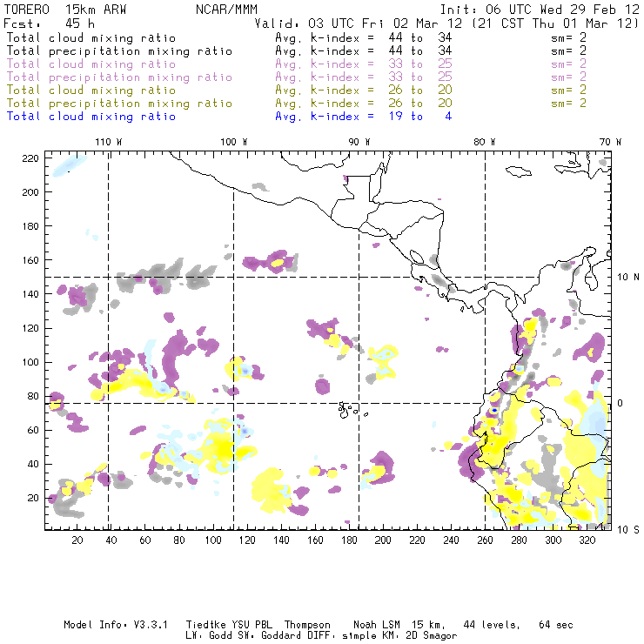
Task: Select the "NCAR/MMM" header label
Action: click(x=227, y=10)
